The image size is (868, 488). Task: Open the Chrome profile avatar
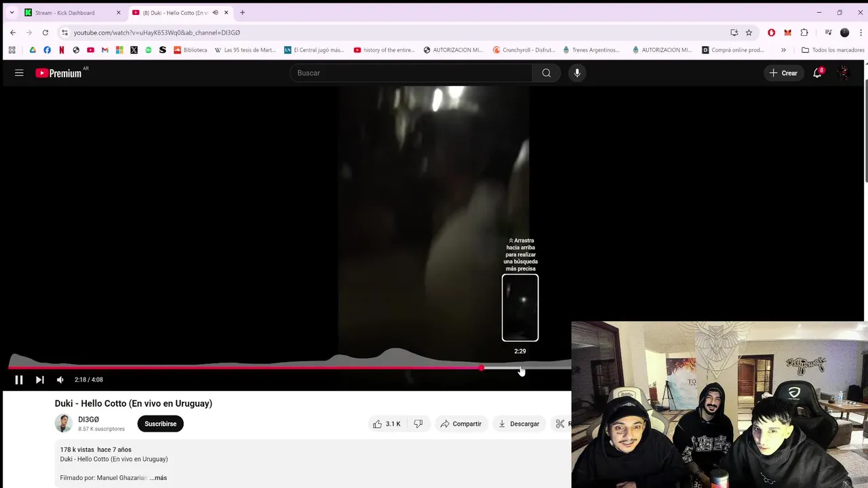pyautogui.click(x=844, y=33)
